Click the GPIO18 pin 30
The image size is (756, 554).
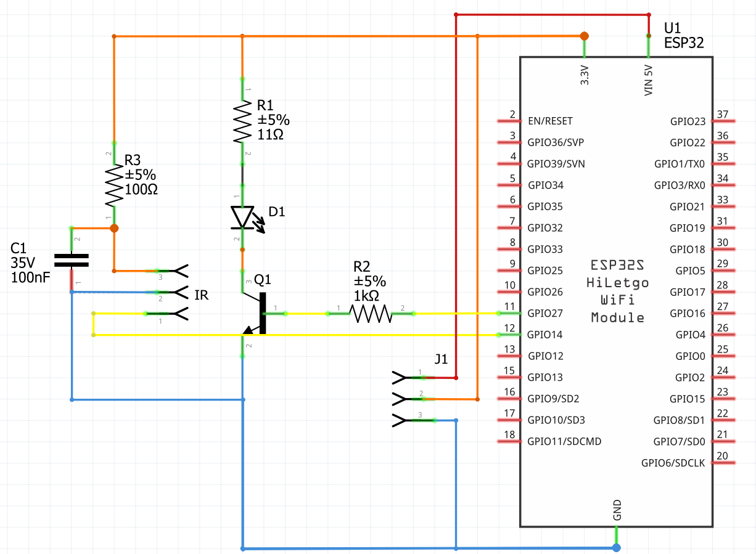[724, 249]
